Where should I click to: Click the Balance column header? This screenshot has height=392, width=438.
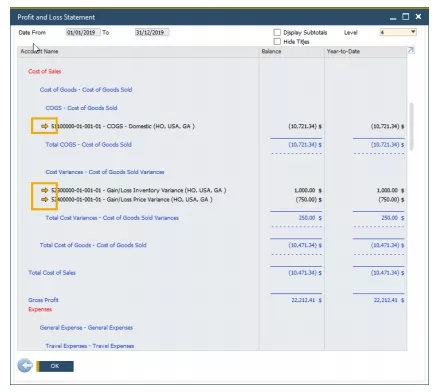[292, 51]
